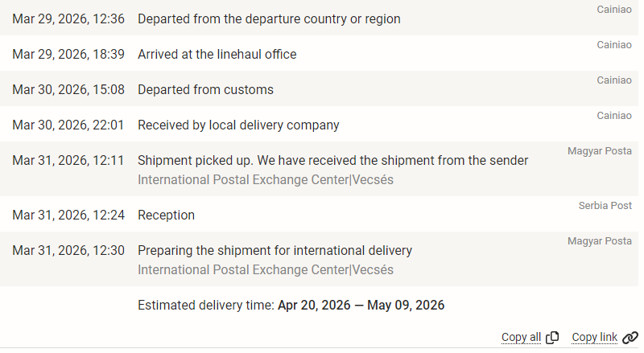Click the Mar 29, 2026, 18:39 timestamp
Viewport: 644px width, 353px height.
tap(68, 55)
